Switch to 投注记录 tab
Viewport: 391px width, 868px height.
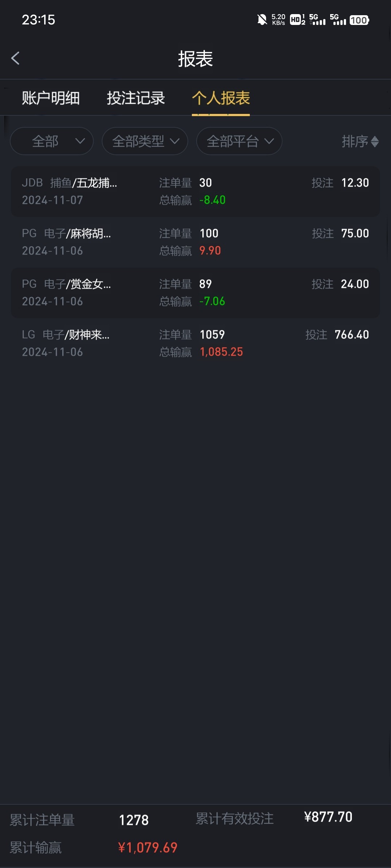click(x=136, y=98)
